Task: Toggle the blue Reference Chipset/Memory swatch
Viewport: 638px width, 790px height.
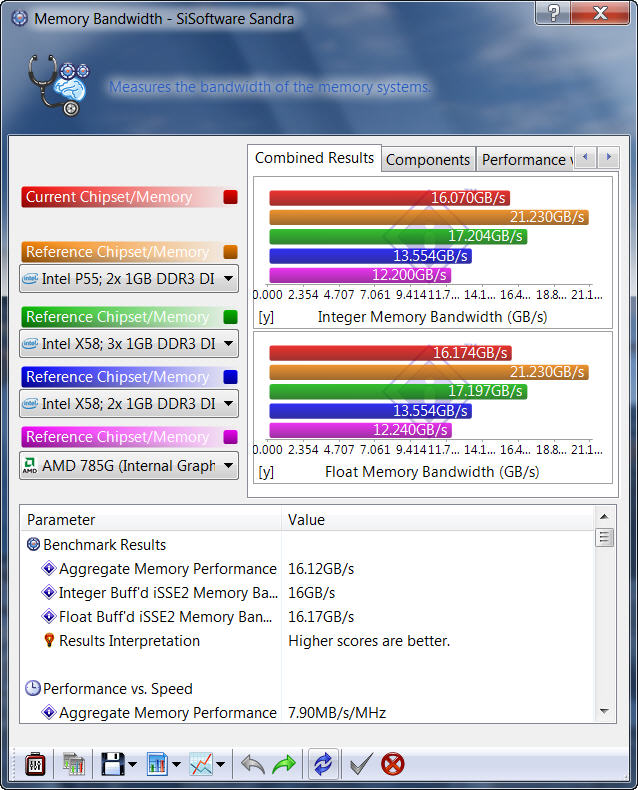Action: coord(230,377)
